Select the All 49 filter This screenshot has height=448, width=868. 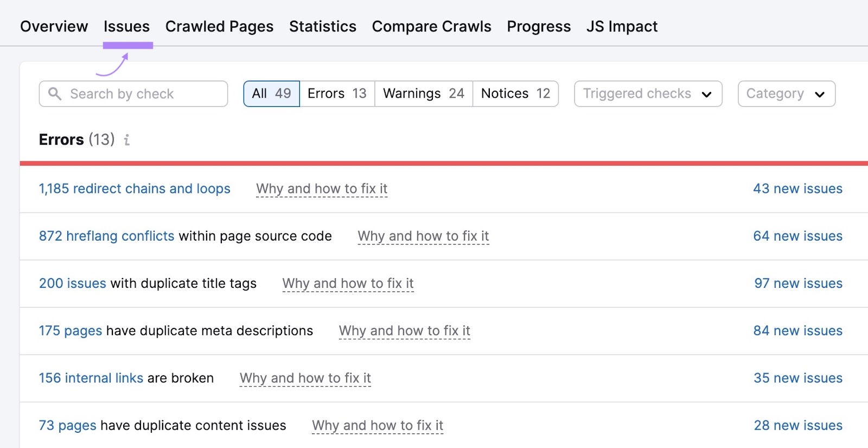(271, 94)
